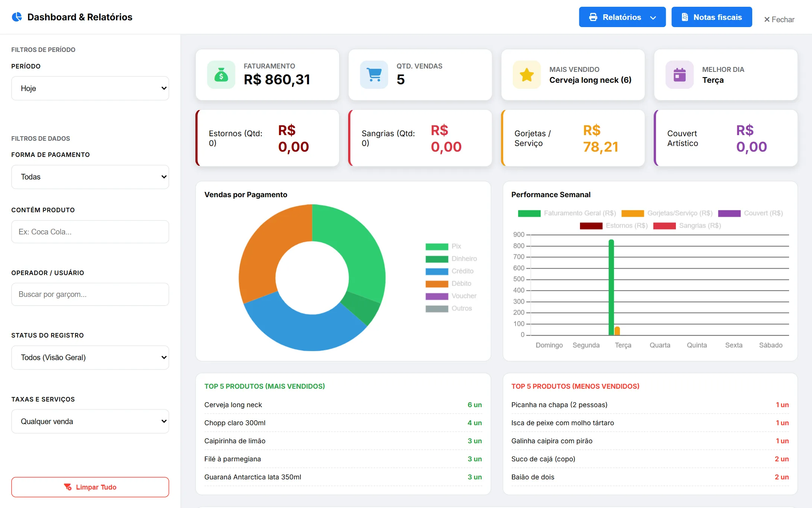Image resolution: width=812 pixels, height=508 pixels.
Task: Open the Período dropdown showing Hoje
Action: [x=90, y=88]
